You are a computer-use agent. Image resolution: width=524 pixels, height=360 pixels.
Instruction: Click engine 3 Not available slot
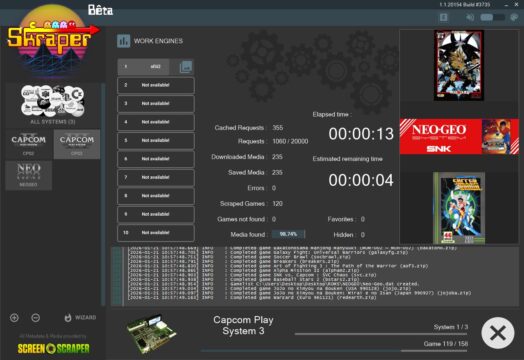coord(156,104)
